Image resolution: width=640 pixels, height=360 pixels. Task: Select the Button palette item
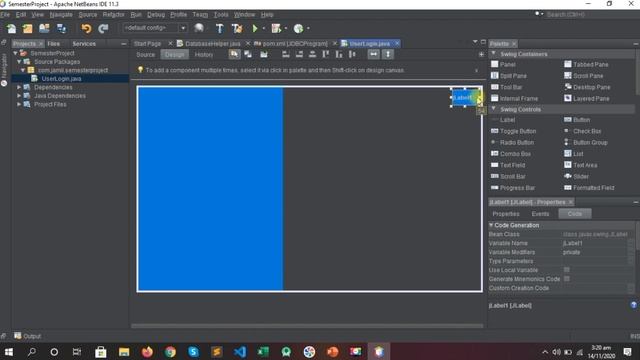(577, 120)
